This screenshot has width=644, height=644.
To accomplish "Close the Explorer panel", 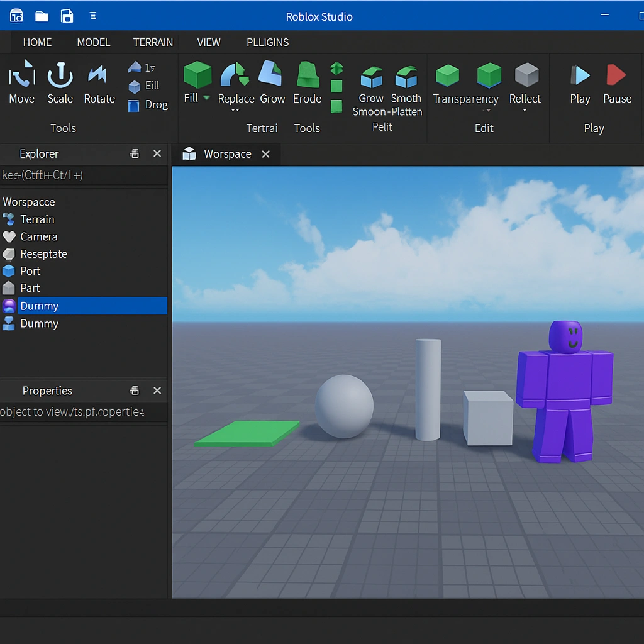I will coord(157,153).
